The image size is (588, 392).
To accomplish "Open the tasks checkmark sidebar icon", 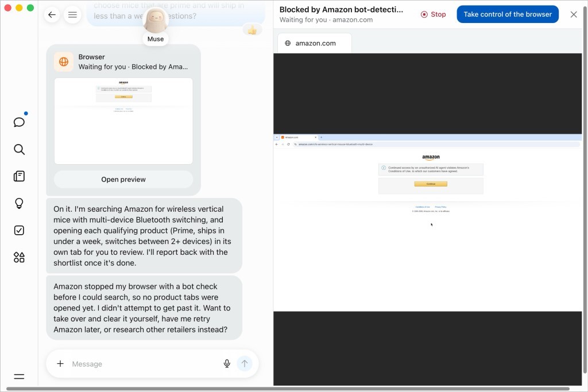I will (x=19, y=230).
